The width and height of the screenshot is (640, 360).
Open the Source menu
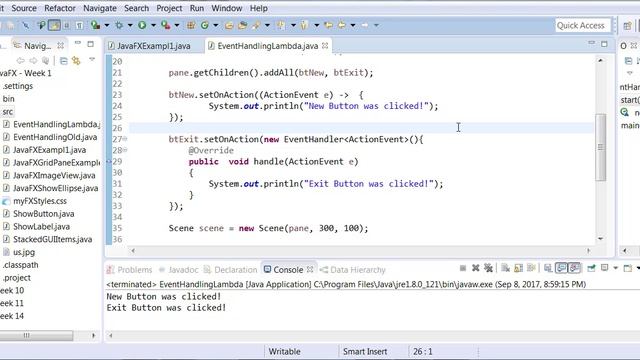(24, 8)
